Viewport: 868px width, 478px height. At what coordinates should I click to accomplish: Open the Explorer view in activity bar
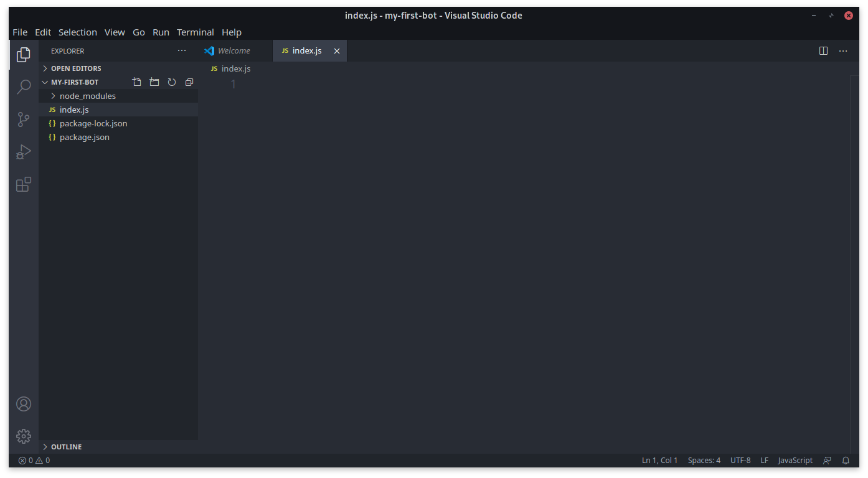tap(24, 55)
